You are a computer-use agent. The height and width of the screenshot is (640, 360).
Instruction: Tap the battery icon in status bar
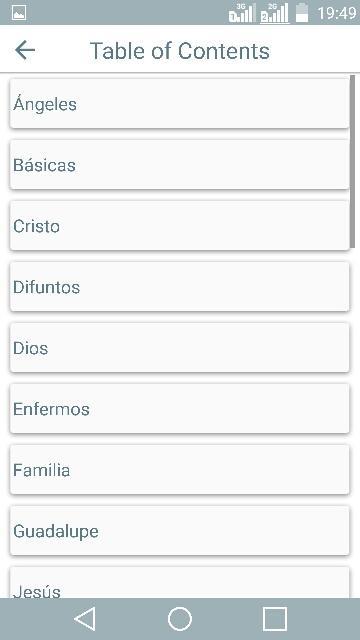(x=302, y=12)
